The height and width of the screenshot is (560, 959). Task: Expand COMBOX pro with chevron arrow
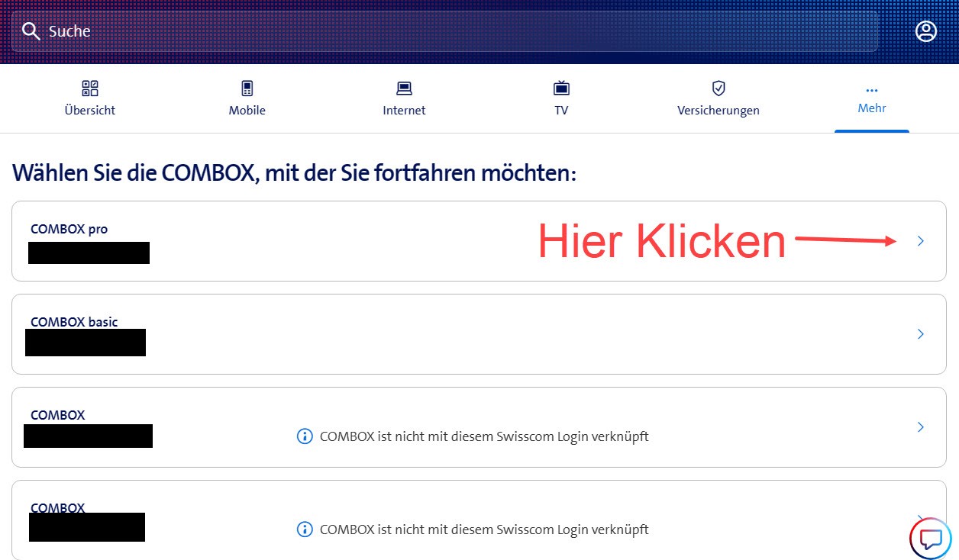coord(920,241)
